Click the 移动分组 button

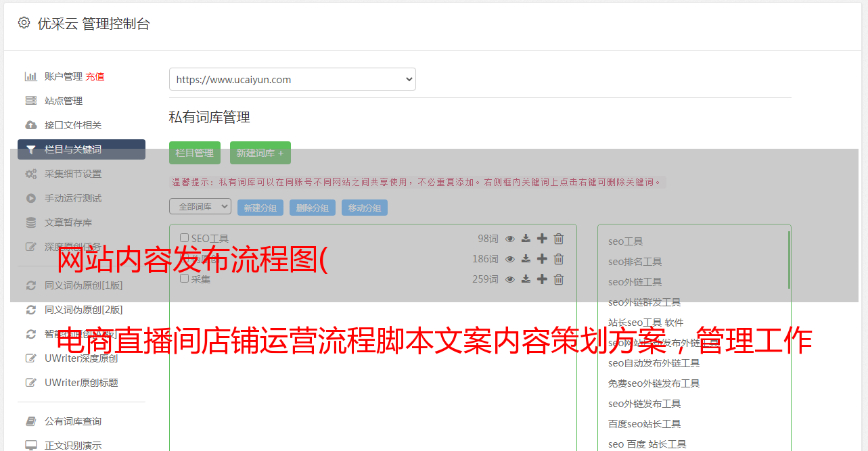point(365,208)
